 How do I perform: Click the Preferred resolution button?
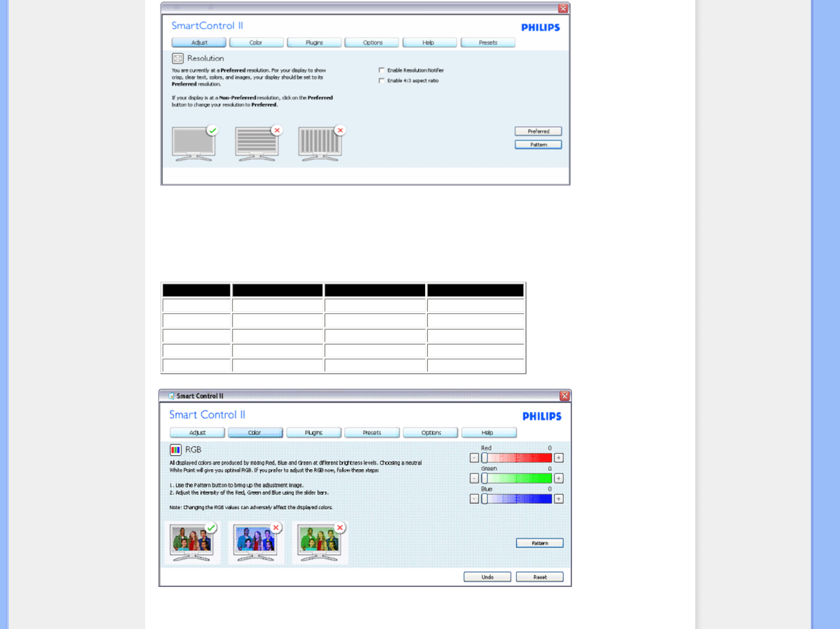point(538,131)
